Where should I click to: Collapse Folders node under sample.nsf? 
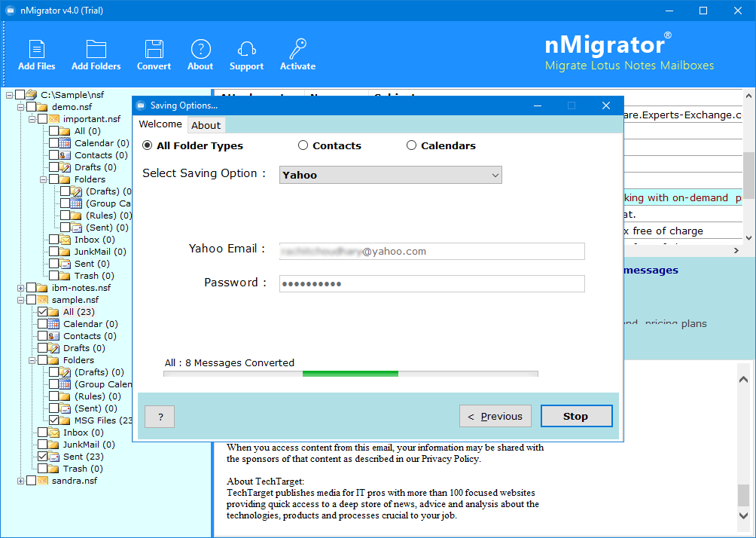coord(32,360)
